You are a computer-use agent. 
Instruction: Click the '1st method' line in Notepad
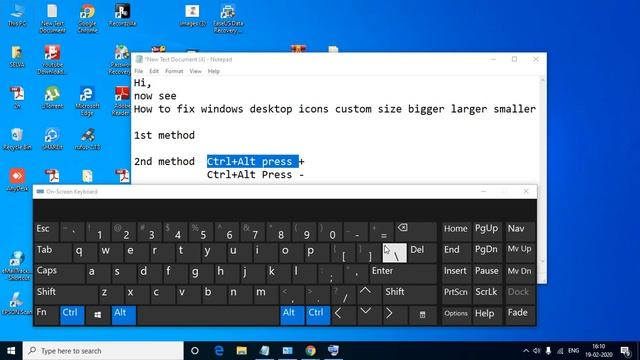click(x=164, y=135)
